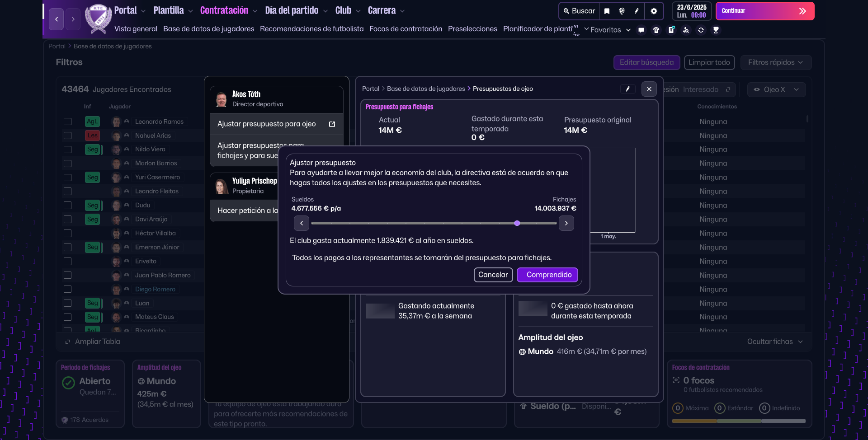
Task: Click the circular refresh arrows icon
Action: [701, 30]
